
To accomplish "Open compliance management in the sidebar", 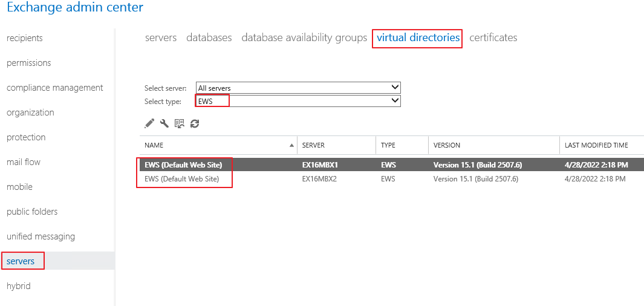I will pos(55,88).
